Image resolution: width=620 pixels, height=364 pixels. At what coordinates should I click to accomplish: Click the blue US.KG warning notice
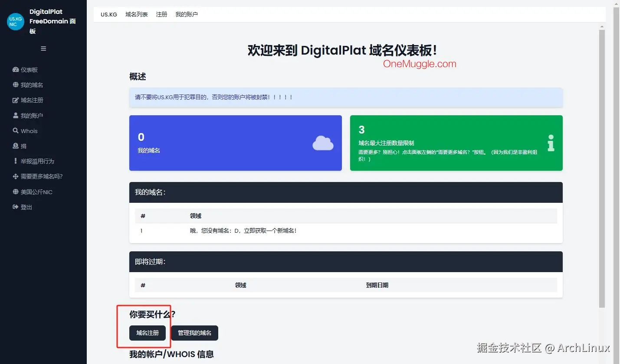pyautogui.click(x=346, y=97)
